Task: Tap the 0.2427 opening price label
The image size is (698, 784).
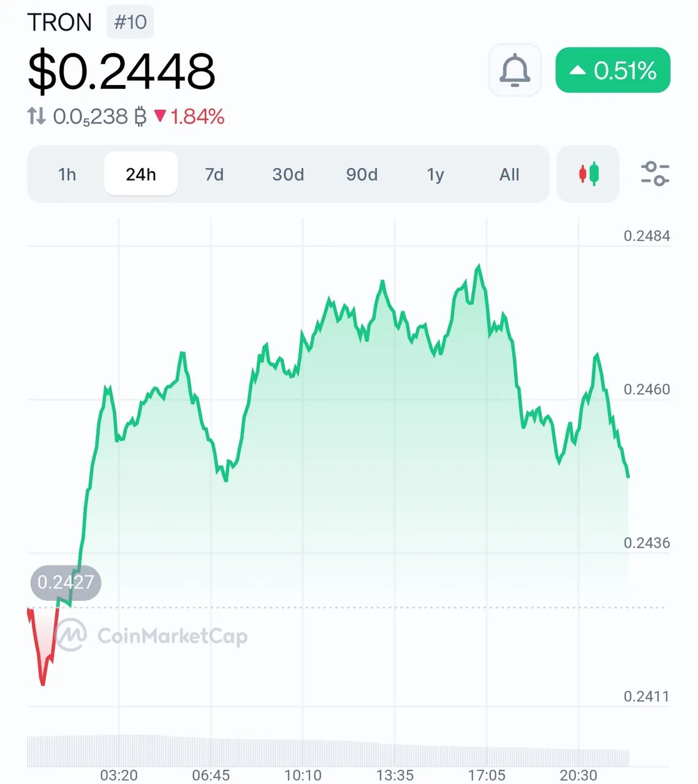Action: (x=66, y=582)
